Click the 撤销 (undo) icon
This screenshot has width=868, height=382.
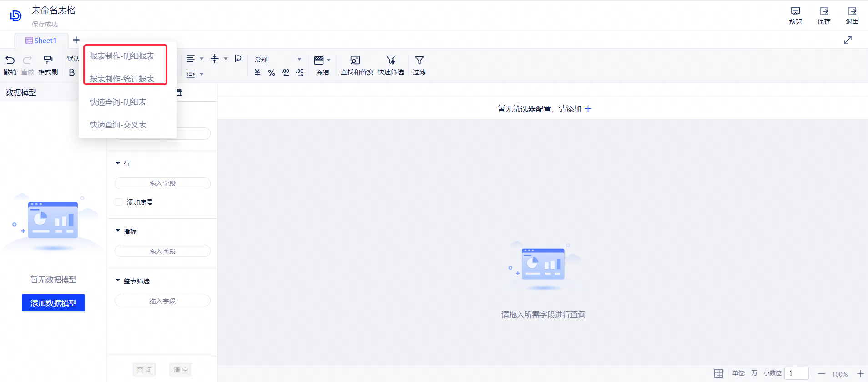click(x=10, y=61)
